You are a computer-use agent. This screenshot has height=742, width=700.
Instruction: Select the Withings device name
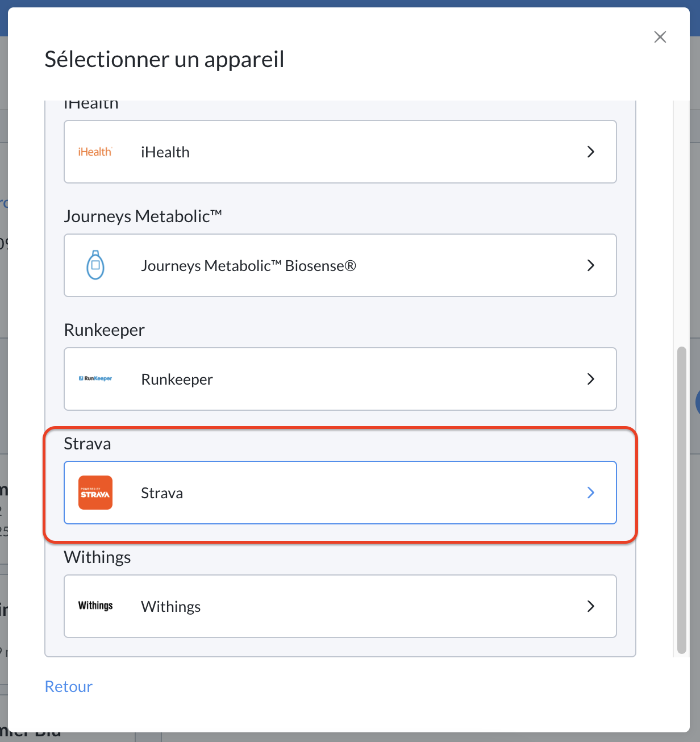171,607
